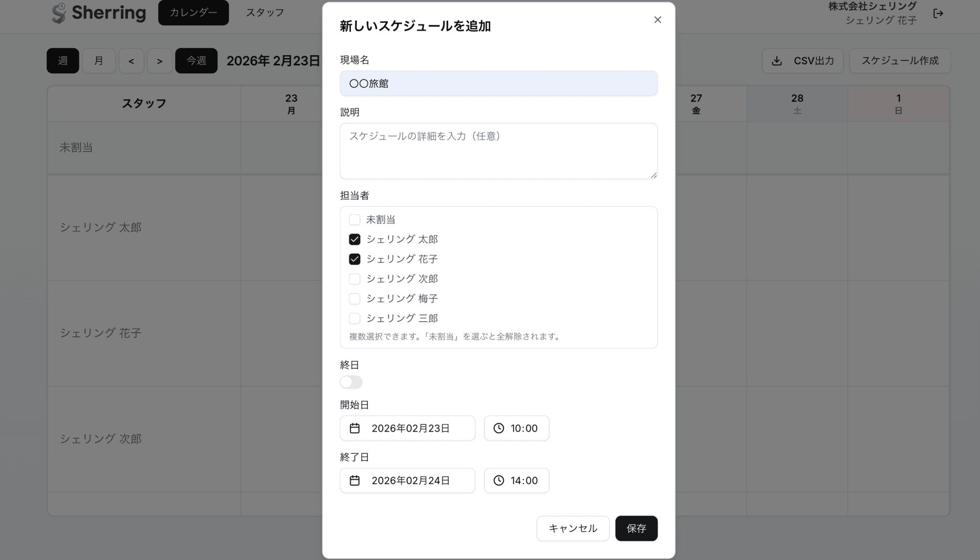Switch to the スタッフ tab
Viewport: 980px width, 560px height.
point(265,12)
